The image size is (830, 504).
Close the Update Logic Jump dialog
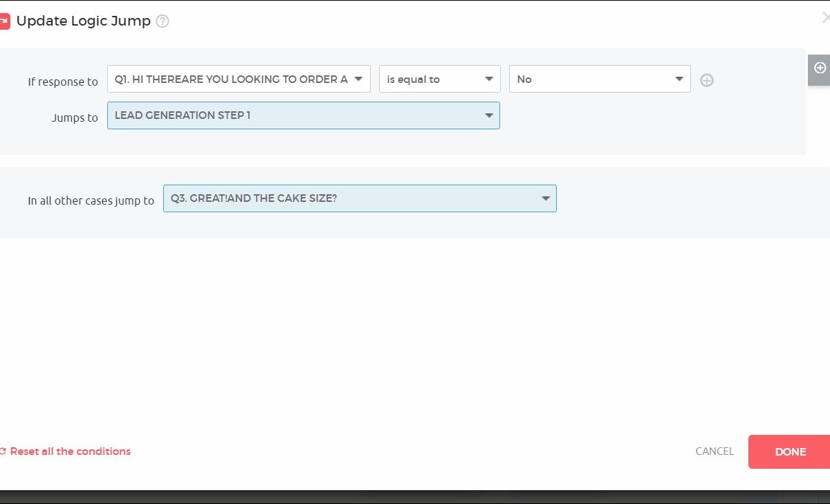tap(826, 19)
